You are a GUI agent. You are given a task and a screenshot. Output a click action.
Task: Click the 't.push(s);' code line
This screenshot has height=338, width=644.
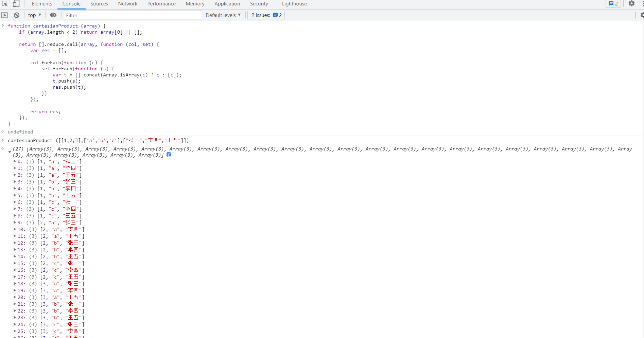pos(67,81)
